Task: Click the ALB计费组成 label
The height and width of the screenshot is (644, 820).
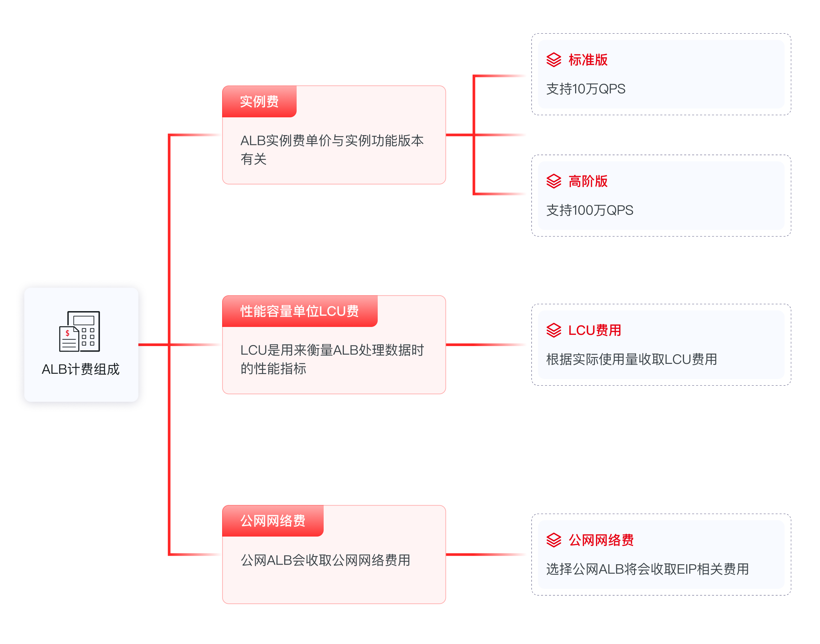Action: point(81,369)
